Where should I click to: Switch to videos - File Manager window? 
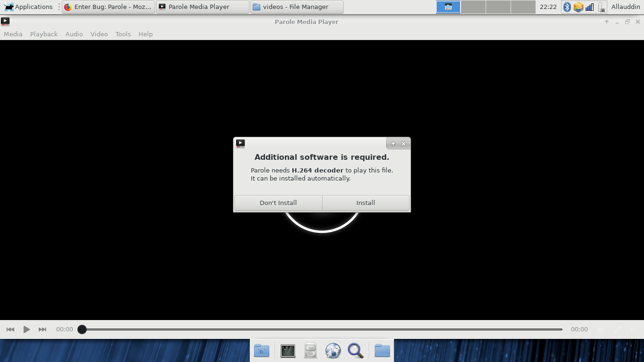click(297, 7)
